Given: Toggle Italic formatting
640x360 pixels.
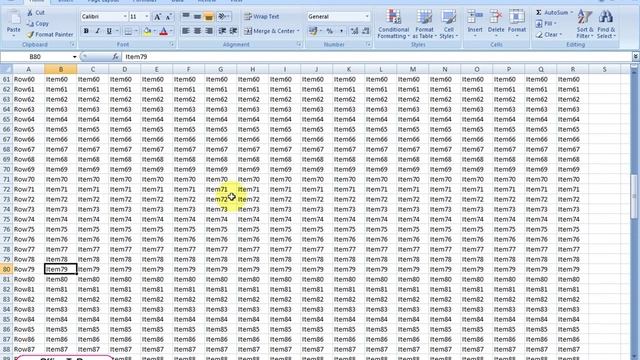Looking at the screenshot, I should click(x=97, y=31).
